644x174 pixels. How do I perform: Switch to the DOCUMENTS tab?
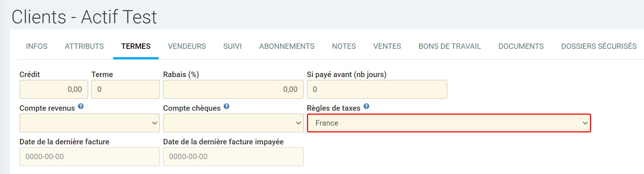[521, 46]
